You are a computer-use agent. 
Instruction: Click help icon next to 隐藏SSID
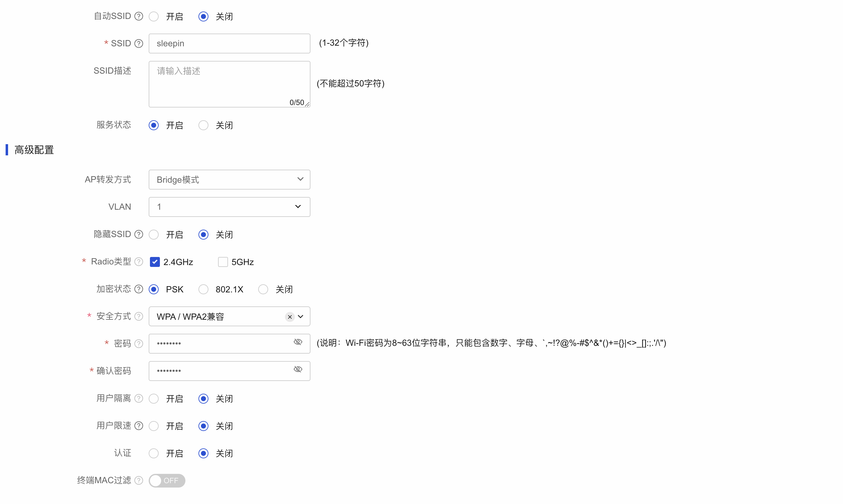pyautogui.click(x=139, y=234)
